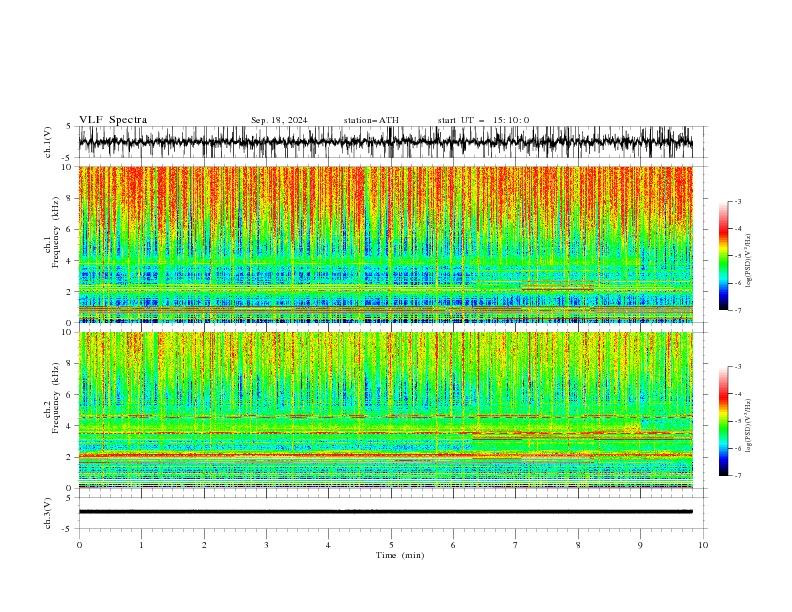
Task: Click time axis tick label "3"
Action: pyautogui.click(x=266, y=545)
